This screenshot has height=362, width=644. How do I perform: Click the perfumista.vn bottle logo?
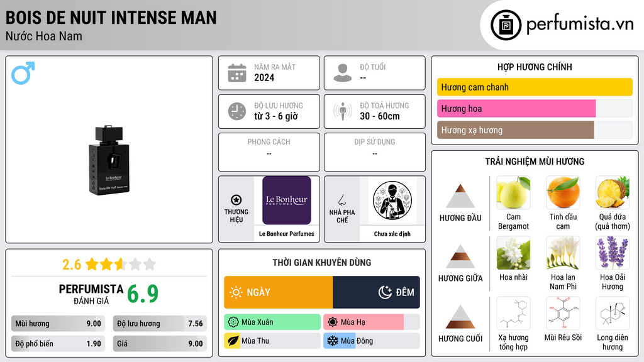click(506, 25)
